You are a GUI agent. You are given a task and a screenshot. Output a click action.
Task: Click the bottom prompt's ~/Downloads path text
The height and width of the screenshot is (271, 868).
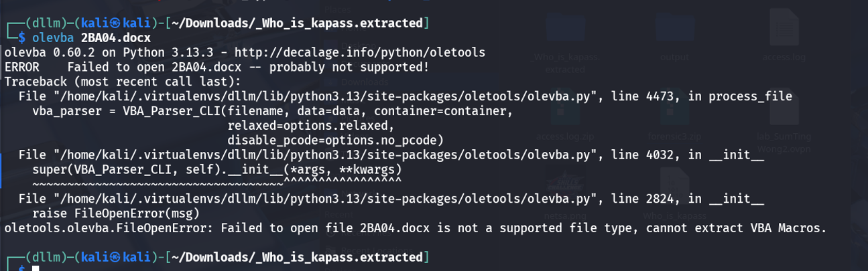298,258
